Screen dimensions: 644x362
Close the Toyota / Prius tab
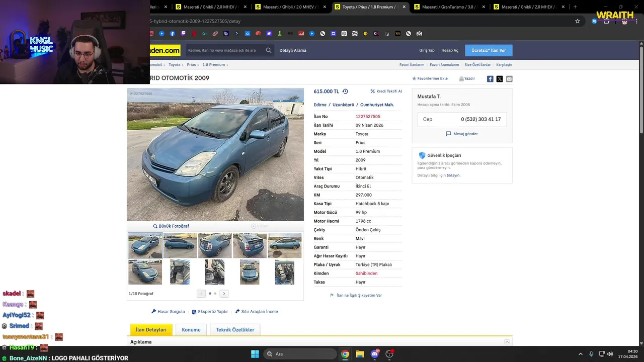pos(404,7)
